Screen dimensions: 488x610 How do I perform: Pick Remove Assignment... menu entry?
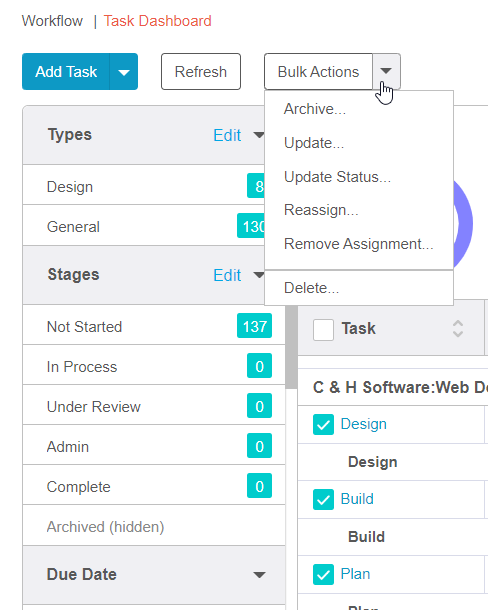[358, 244]
